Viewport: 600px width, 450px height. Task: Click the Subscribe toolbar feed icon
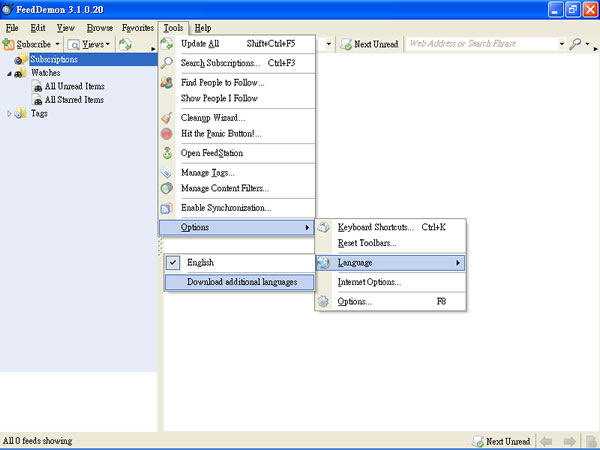pyautogui.click(x=8, y=44)
